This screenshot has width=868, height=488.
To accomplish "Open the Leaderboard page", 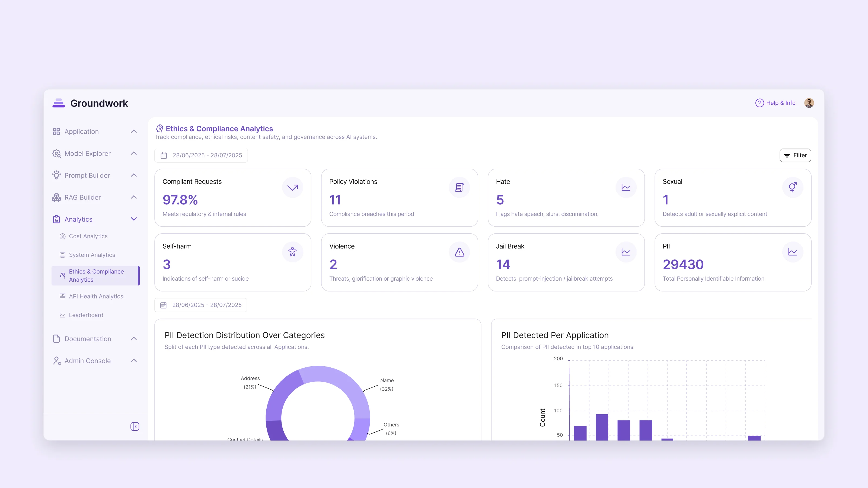I will [86, 315].
